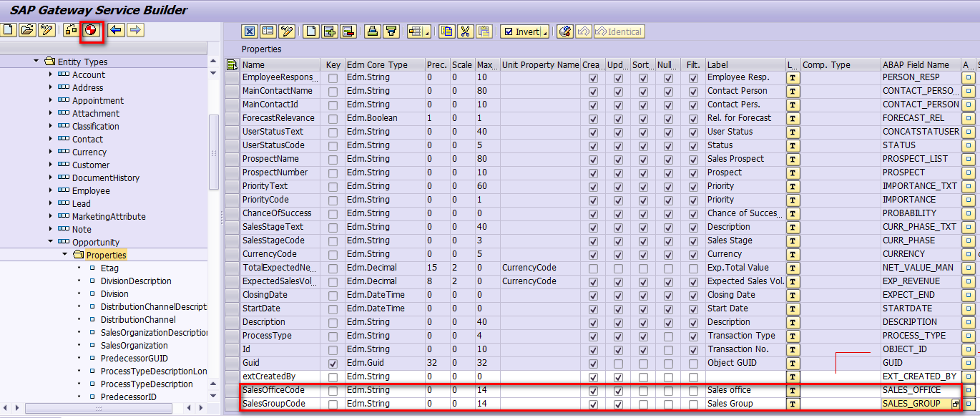Click the Copy icon in Properties toolbar
Screen dimensions: 980x418
(x=447, y=31)
